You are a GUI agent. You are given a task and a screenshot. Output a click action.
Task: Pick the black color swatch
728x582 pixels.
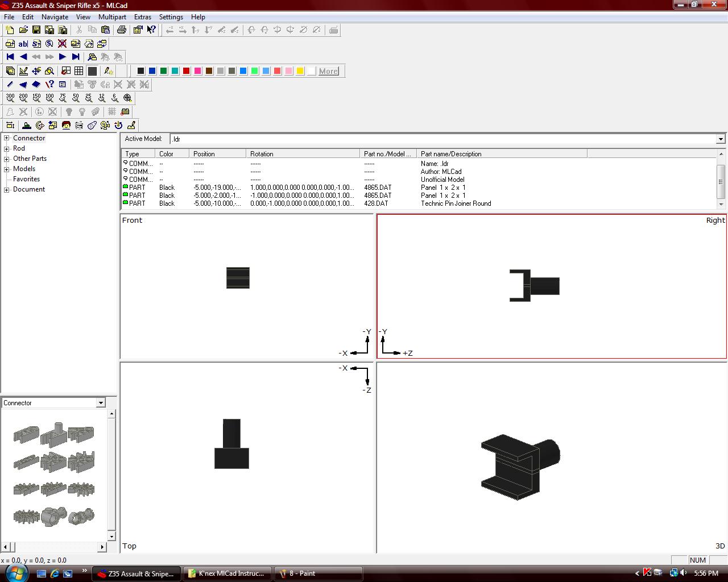pos(140,71)
